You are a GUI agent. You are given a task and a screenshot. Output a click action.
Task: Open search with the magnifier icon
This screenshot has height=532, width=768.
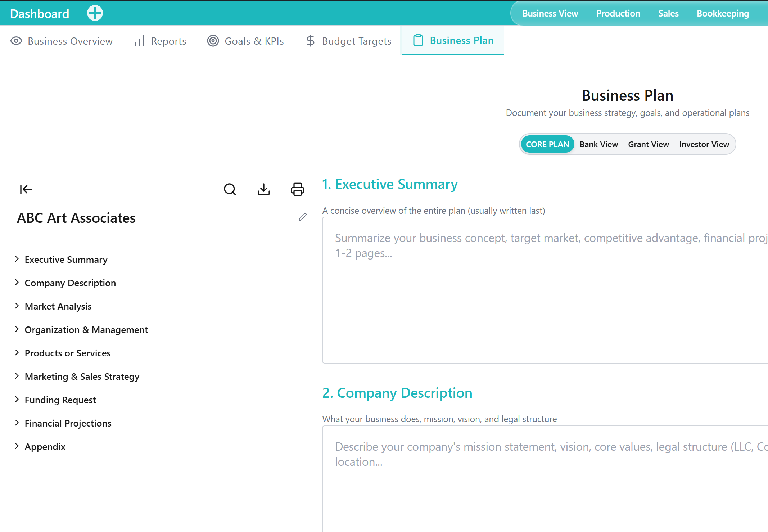[x=230, y=189]
